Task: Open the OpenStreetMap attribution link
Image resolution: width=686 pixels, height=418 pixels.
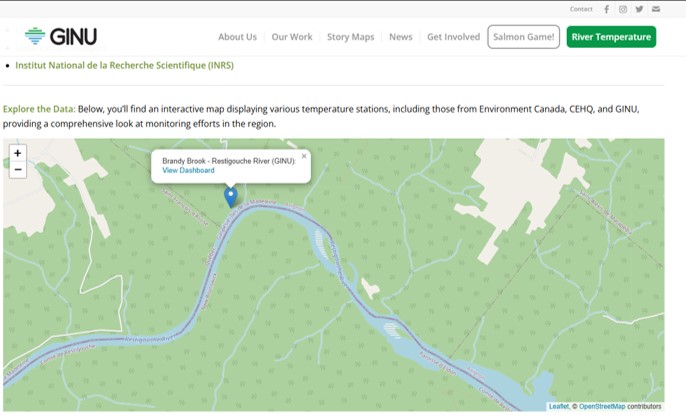Action: 602,407
